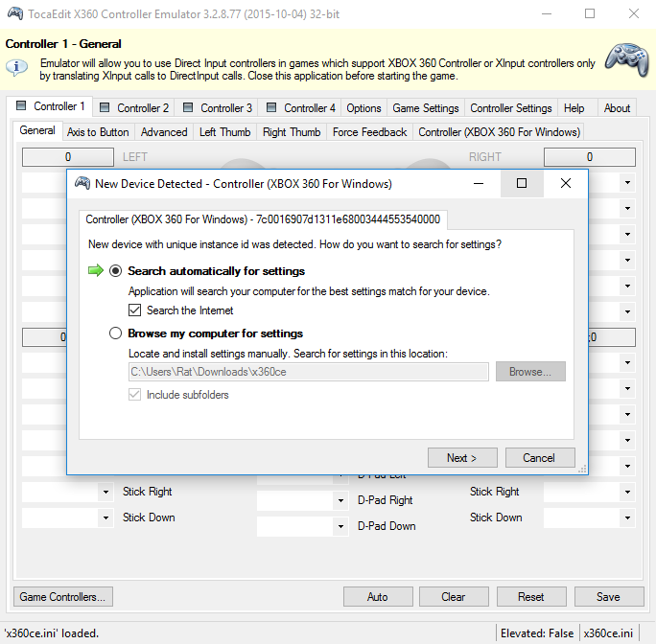
Task: Open the D-Pad Down dropdown
Action: click(340, 526)
